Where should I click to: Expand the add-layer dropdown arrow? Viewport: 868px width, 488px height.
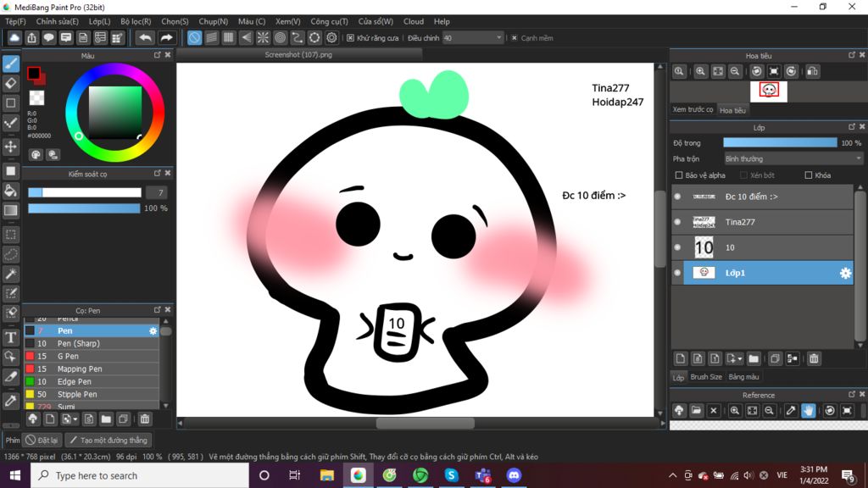(739, 359)
